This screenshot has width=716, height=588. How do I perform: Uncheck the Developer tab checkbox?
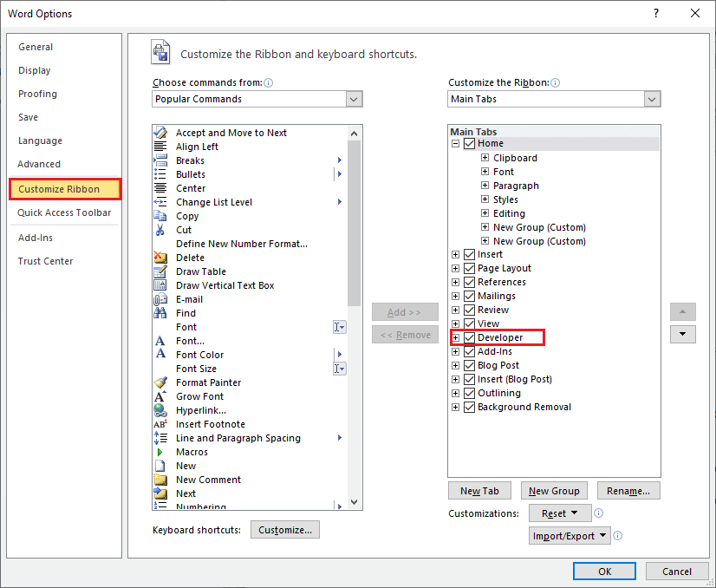tap(468, 337)
